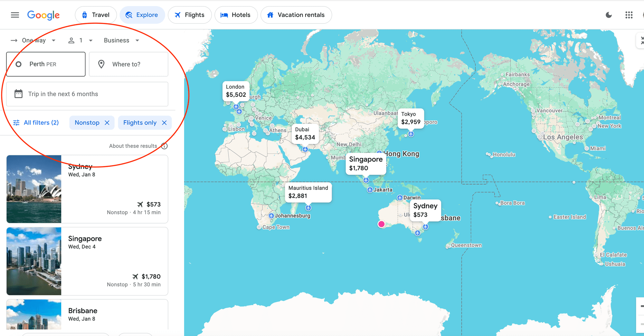The height and width of the screenshot is (336, 644).
Task: Click the $573 price in Sydney card
Action: click(154, 204)
